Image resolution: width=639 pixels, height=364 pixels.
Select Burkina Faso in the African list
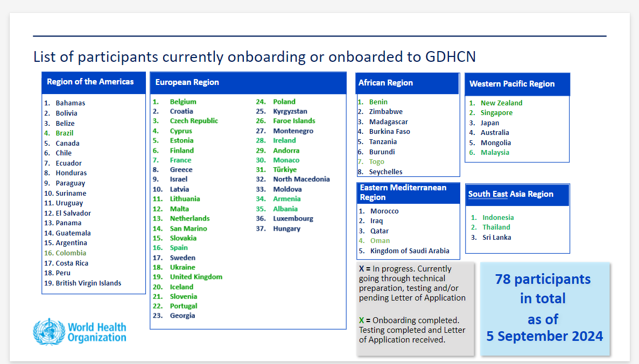(389, 132)
